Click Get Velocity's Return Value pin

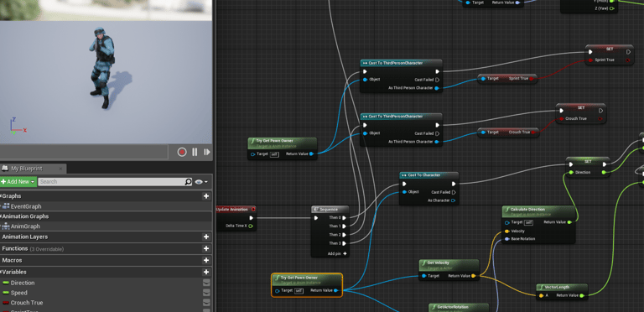[473, 276]
